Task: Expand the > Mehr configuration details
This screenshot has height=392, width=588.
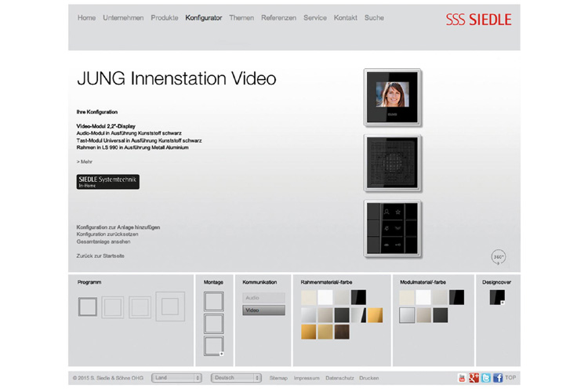Action: click(x=85, y=162)
